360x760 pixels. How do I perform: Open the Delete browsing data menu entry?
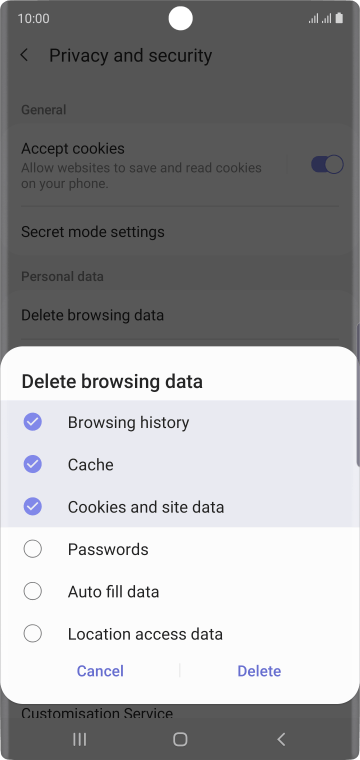pos(180,315)
